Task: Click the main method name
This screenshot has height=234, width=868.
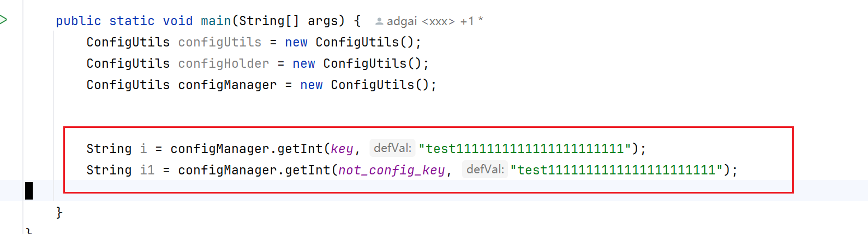Action: (216, 21)
